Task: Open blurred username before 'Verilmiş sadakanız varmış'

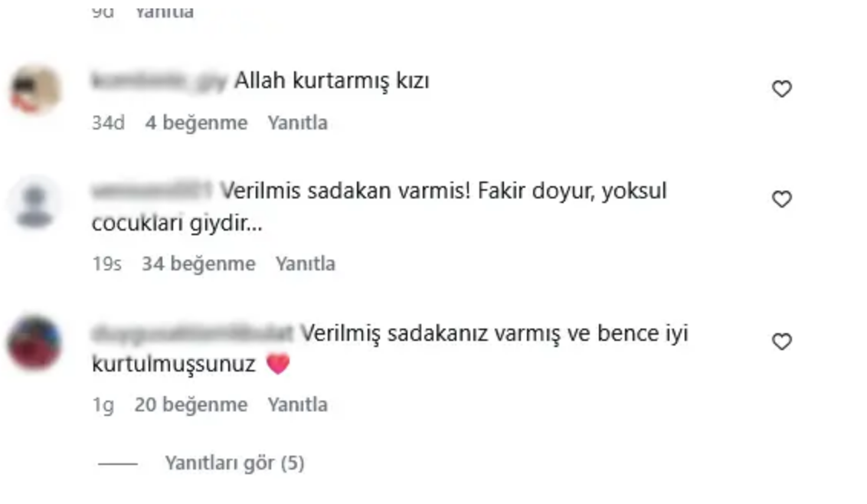Action: click(192, 334)
